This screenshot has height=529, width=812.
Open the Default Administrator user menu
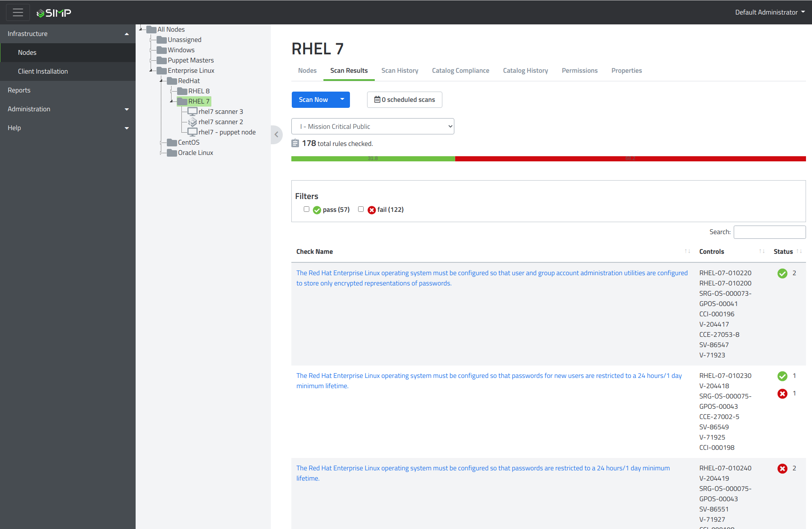pos(770,12)
